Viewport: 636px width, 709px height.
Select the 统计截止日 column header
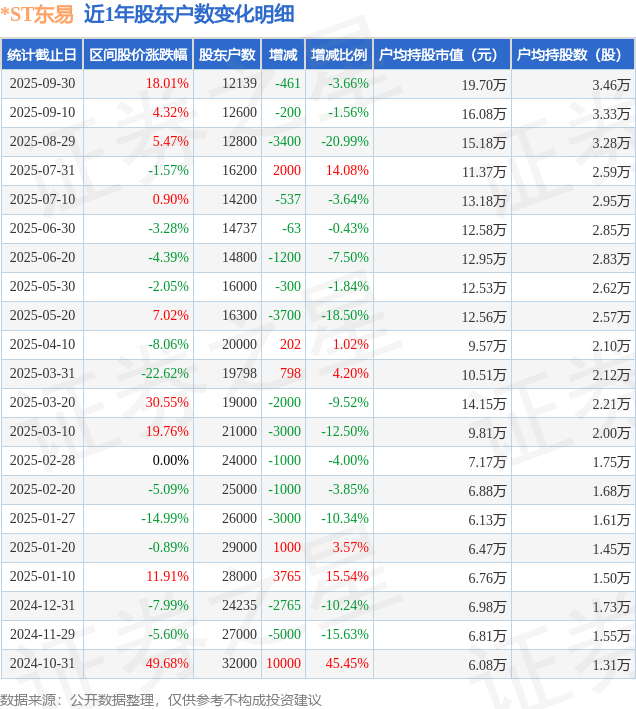[41, 55]
